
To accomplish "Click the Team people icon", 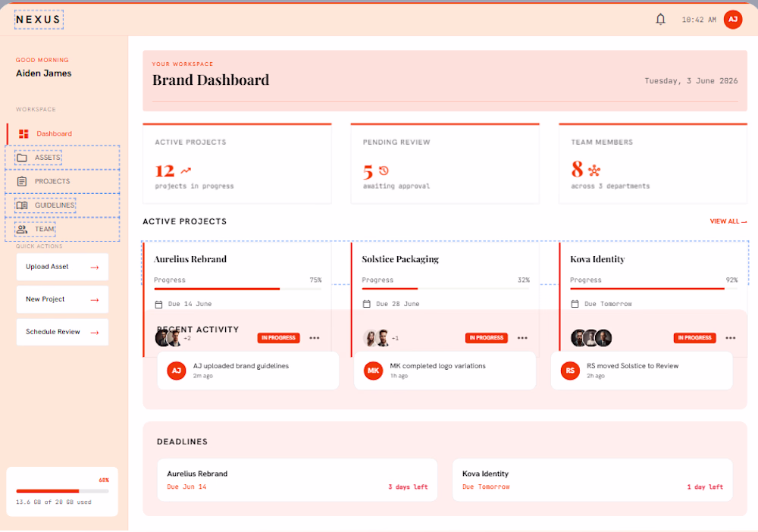I will pyautogui.click(x=22, y=229).
